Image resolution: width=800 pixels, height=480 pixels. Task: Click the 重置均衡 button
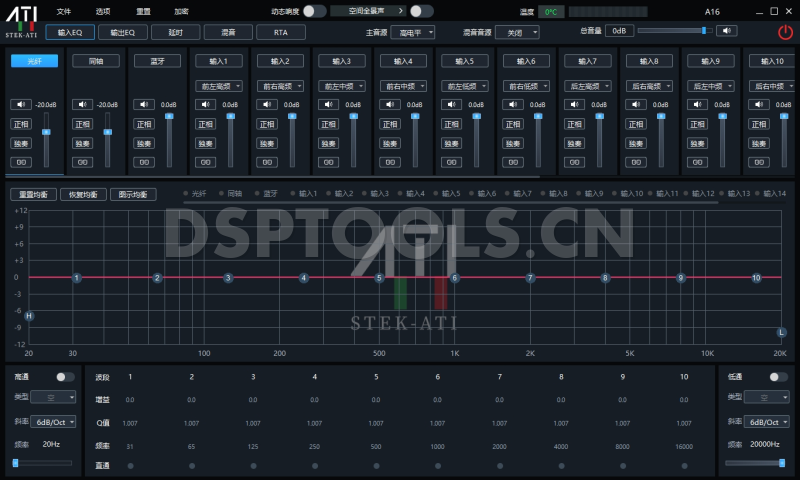point(34,194)
